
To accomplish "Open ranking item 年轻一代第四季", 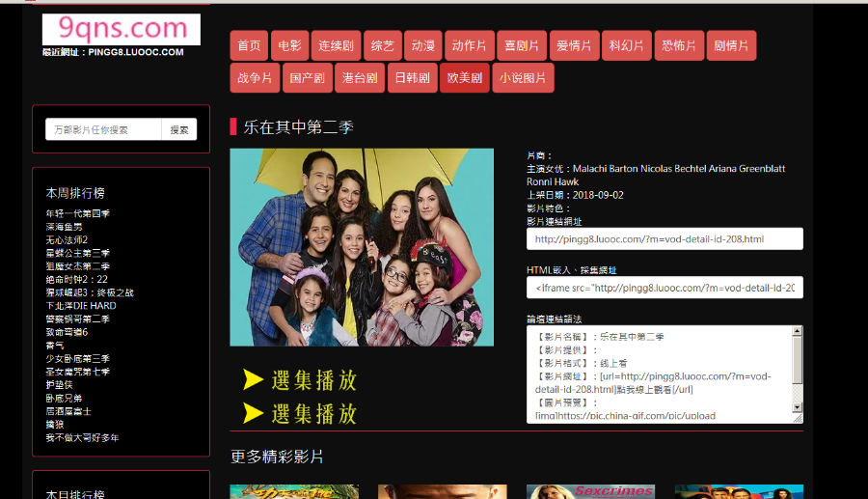I will [x=77, y=213].
